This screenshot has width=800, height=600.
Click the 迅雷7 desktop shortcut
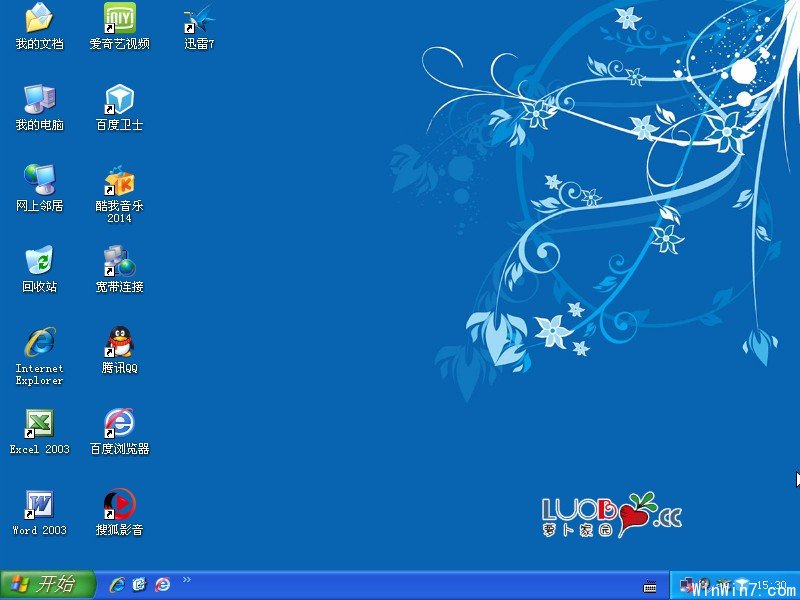click(199, 19)
